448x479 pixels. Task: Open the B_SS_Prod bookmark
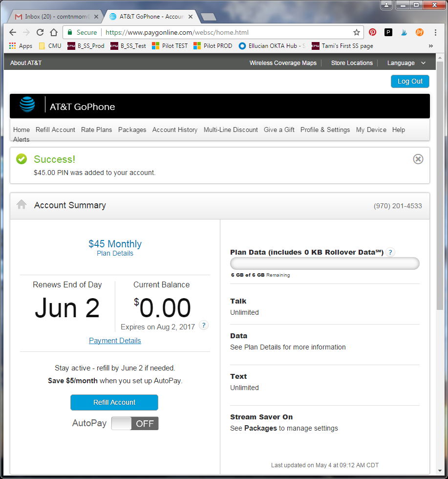(86, 46)
